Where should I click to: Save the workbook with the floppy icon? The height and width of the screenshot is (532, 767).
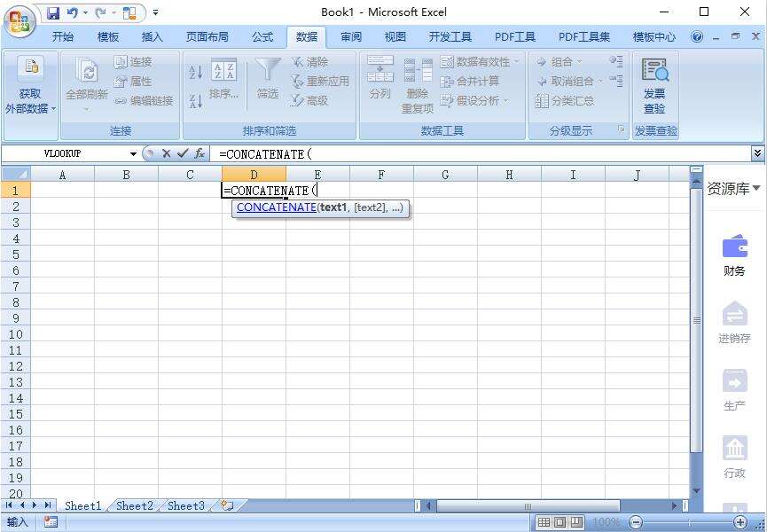53,13
